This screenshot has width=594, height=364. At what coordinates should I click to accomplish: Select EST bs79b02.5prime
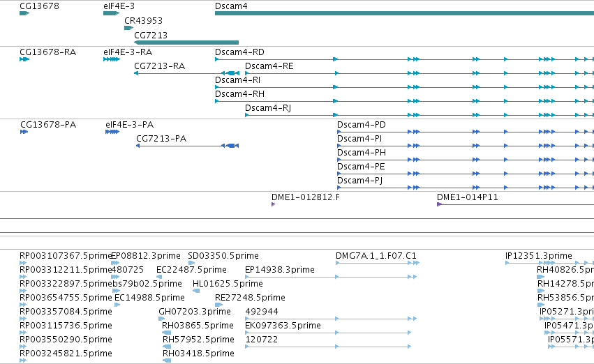pyautogui.click(x=147, y=284)
